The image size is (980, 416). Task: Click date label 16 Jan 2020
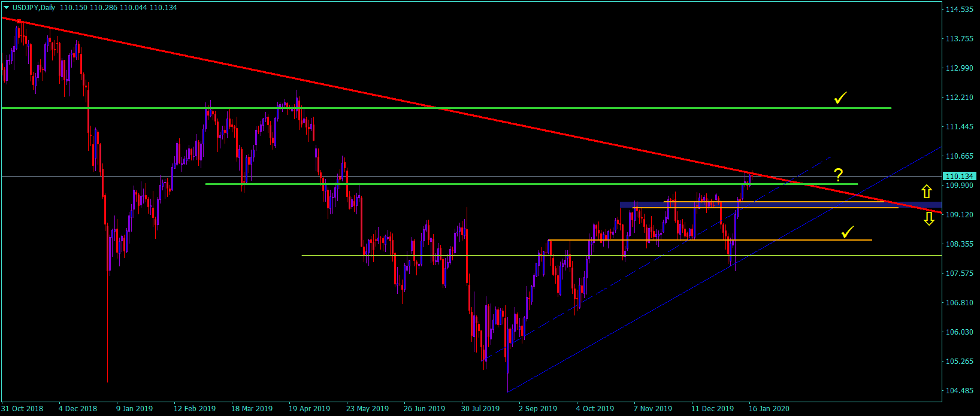tap(769, 409)
